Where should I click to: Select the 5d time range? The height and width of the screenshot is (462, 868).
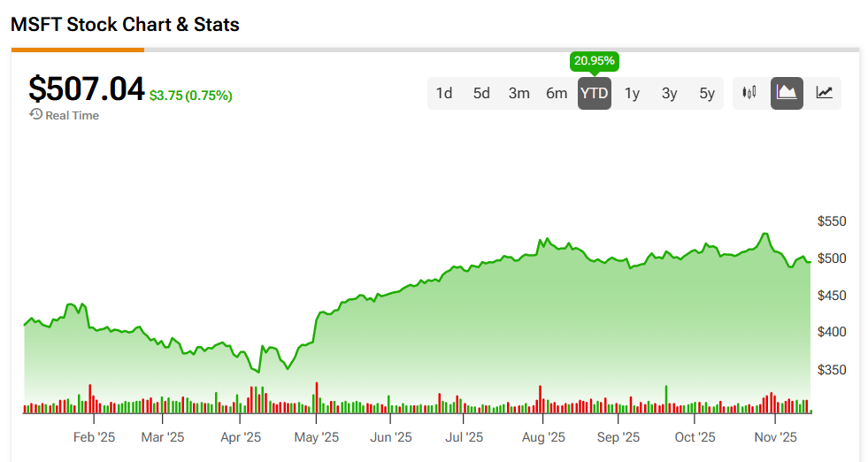click(481, 93)
